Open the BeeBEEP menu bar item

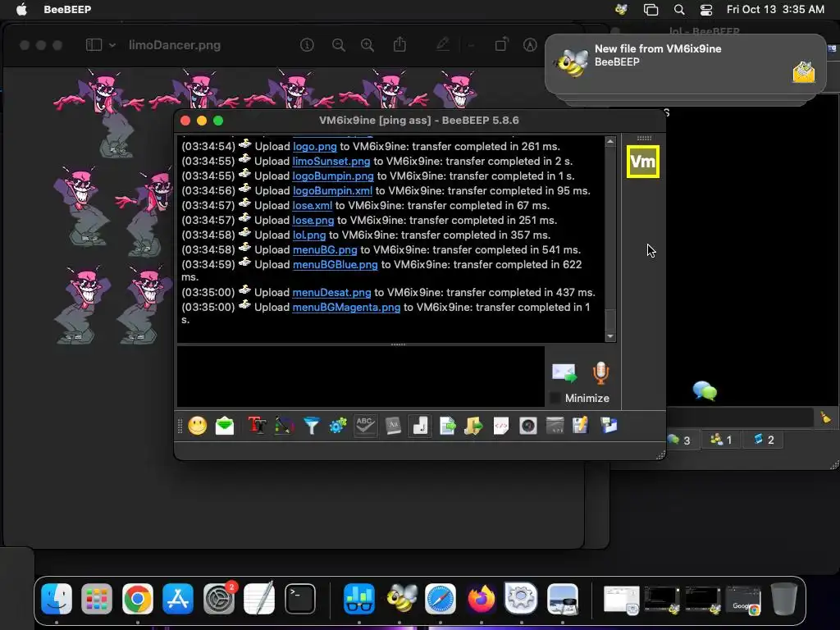coord(67,9)
